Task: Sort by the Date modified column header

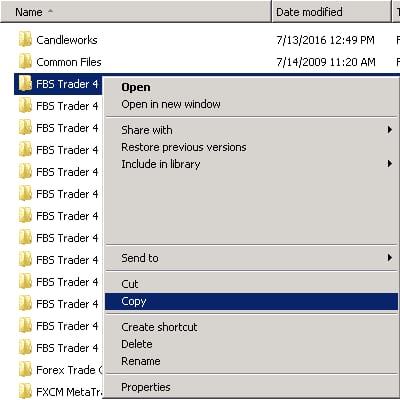Action: pos(331,12)
